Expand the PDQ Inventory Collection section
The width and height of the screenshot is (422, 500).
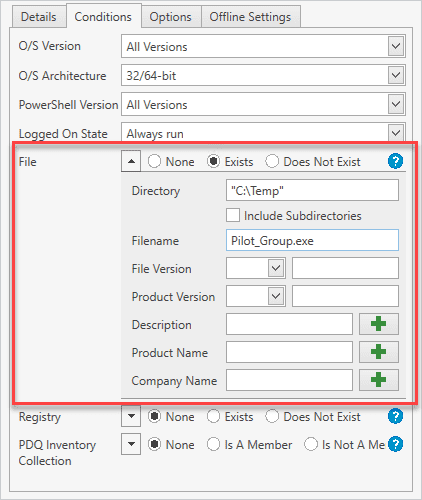[x=131, y=444]
